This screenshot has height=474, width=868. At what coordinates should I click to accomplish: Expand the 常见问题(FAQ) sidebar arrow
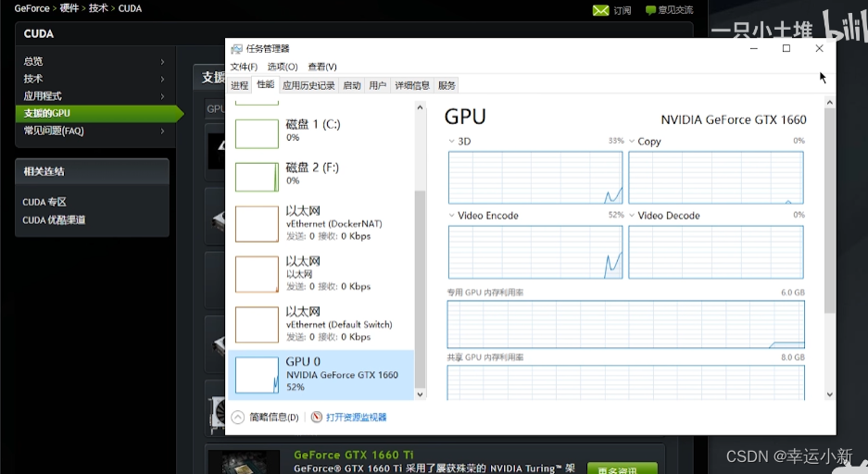coord(162,131)
